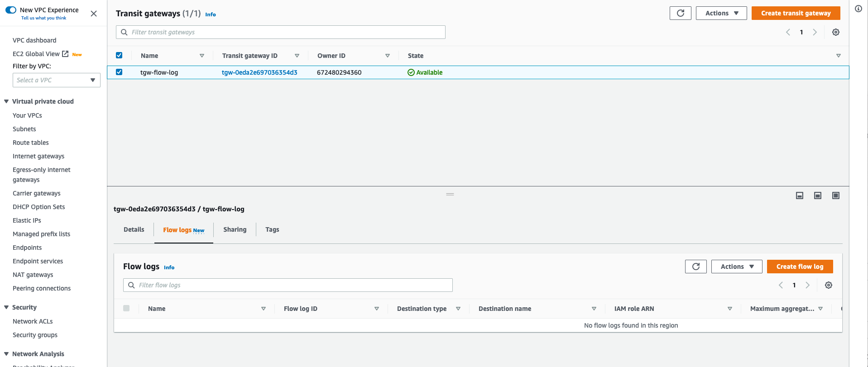Screen dimensions: 868x367
Task: Close the New VPC Experience banner
Action: 94,14
